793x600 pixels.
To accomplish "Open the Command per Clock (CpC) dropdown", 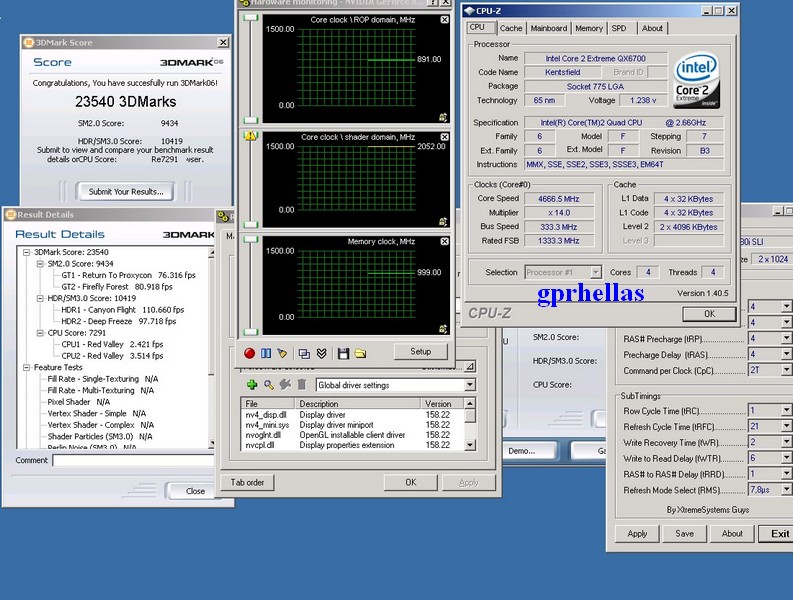I will [x=786, y=370].
